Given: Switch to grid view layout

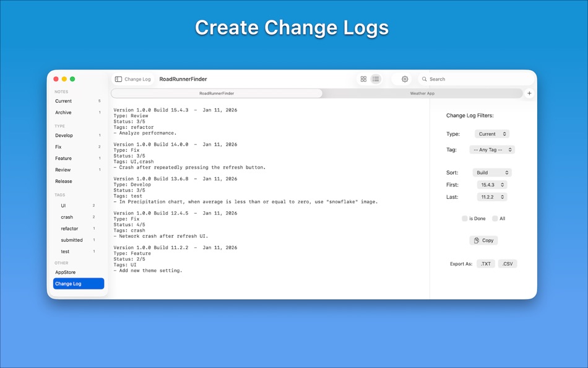Looking at the screenshot, I should point(363,79).
